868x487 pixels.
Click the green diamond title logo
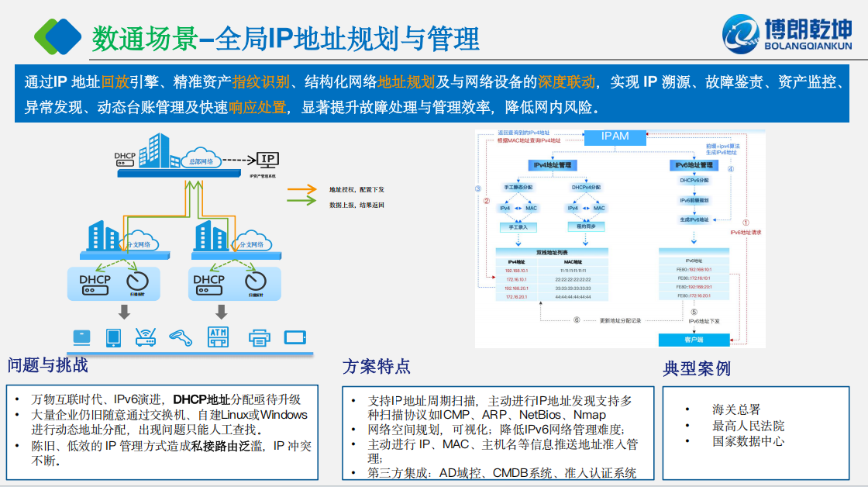(59, 35)
